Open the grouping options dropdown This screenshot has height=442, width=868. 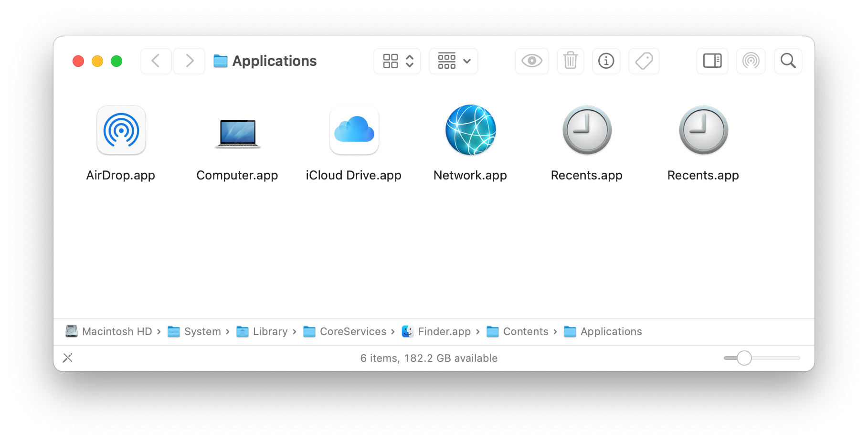453,61
